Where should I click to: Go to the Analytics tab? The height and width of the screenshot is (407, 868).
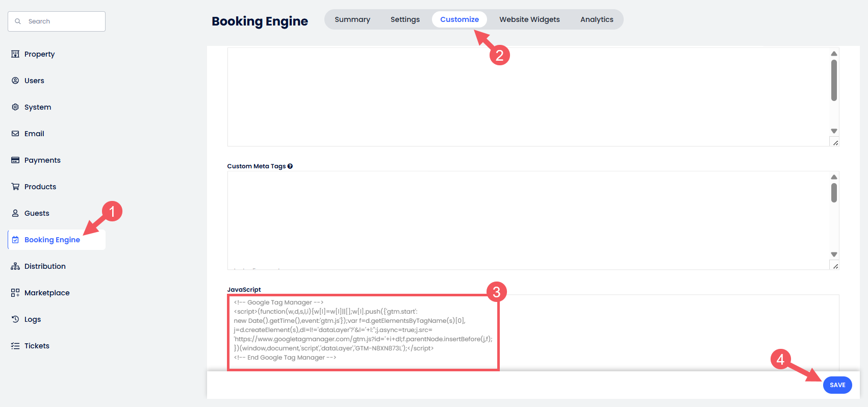(597, 19)
